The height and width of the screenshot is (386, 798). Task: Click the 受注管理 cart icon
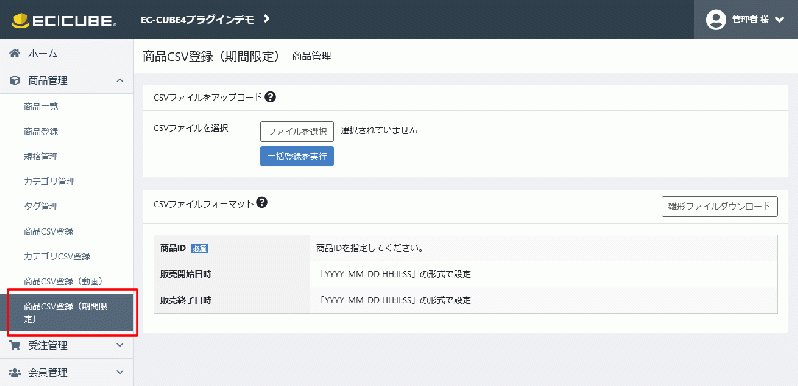click(15, 345)
